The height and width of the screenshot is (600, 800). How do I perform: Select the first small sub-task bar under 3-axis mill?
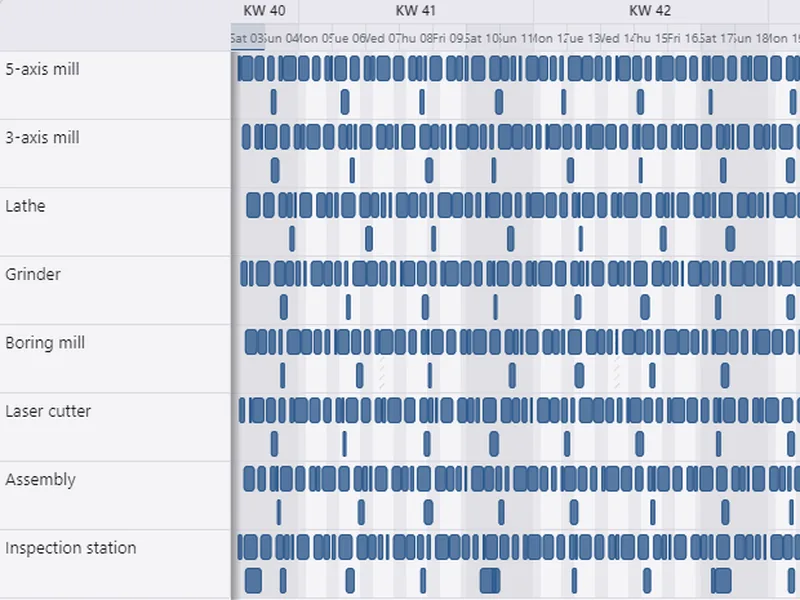coord(275,170)
